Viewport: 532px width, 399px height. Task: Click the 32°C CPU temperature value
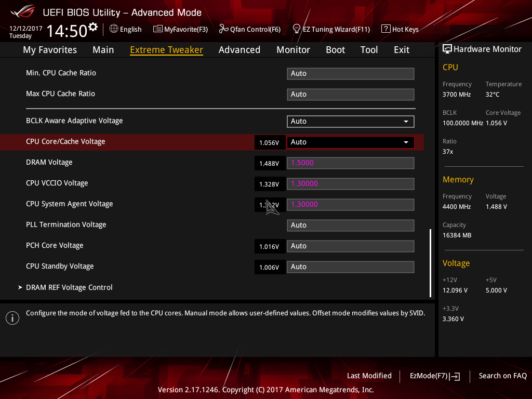pyautogui.click(x=493, y=95)
